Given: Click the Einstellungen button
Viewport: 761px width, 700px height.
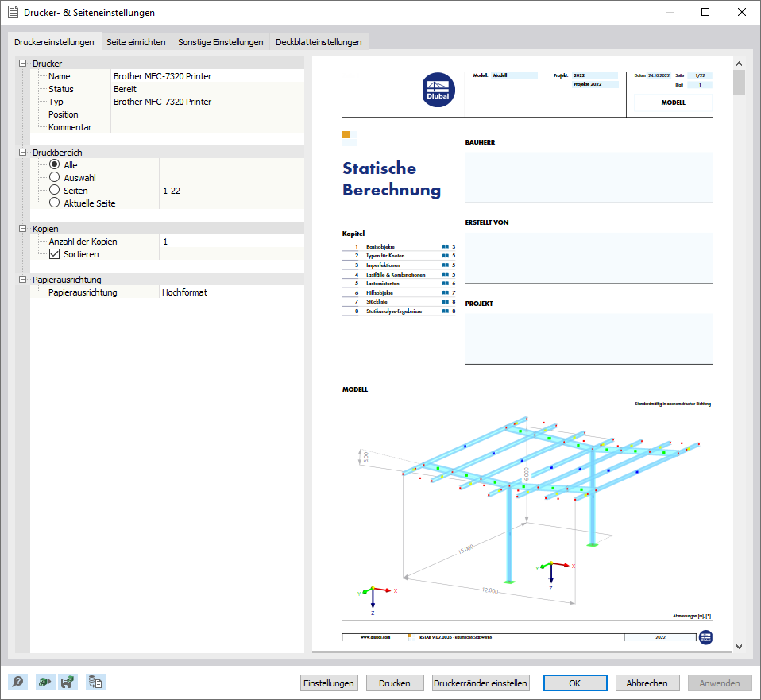Looking at the screenshot, I should [x=329, y=683].
